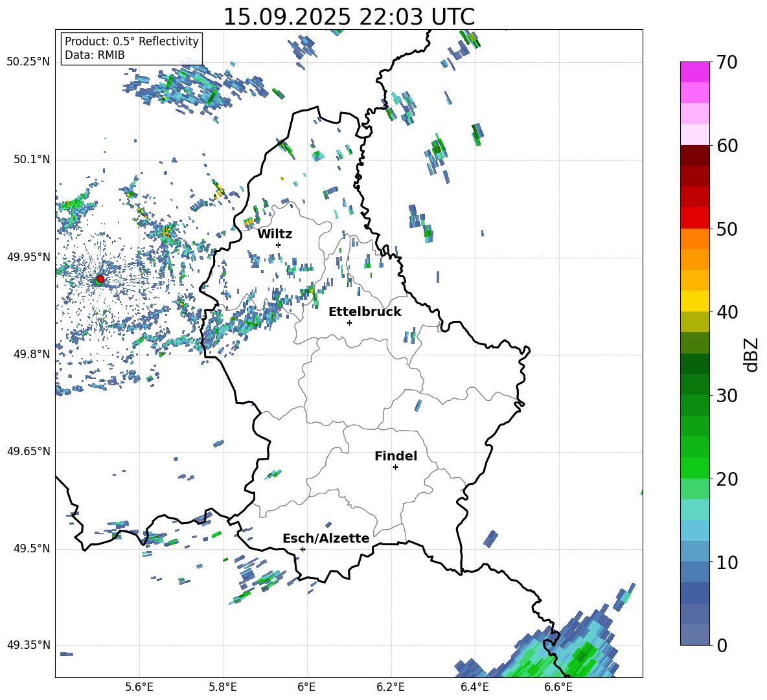
Task: Click the 49.5°N latitude label
Action: [31, 548]
